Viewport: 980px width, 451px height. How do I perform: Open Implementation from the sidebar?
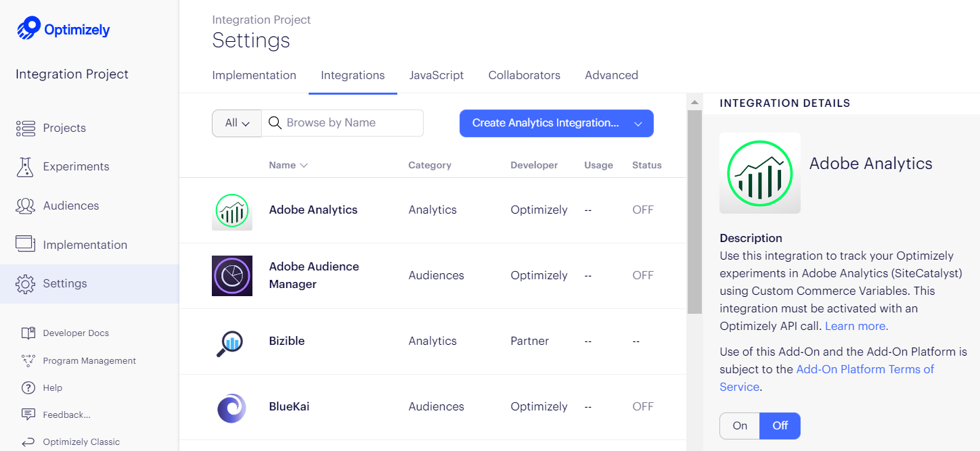click(x=85, y=245)
